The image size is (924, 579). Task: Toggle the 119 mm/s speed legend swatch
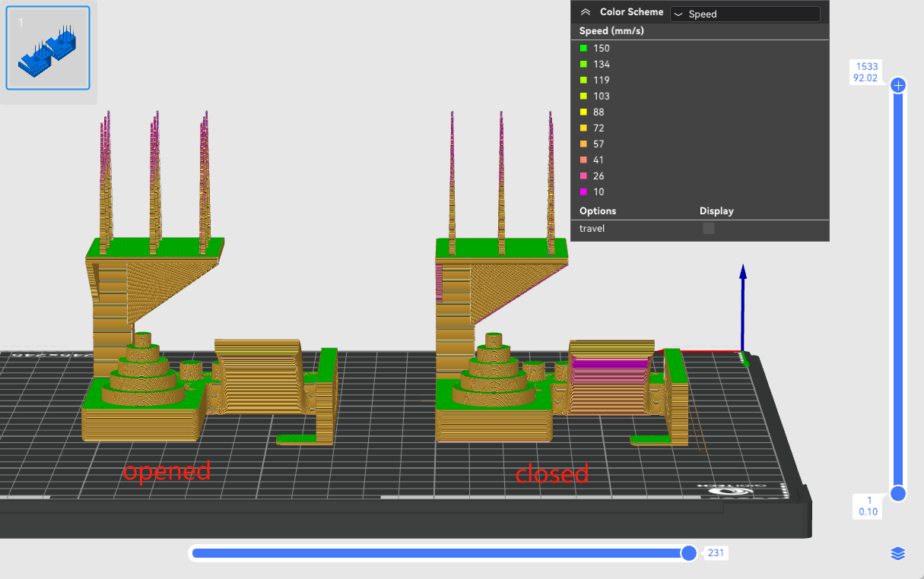583,81
